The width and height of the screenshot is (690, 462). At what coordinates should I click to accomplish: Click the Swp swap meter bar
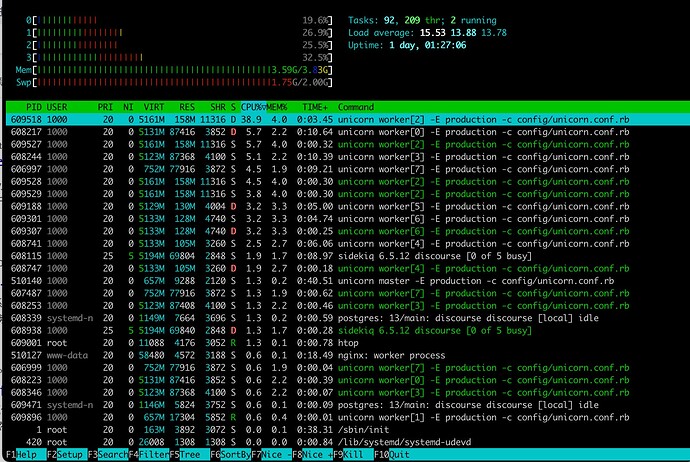pos(174,82)
